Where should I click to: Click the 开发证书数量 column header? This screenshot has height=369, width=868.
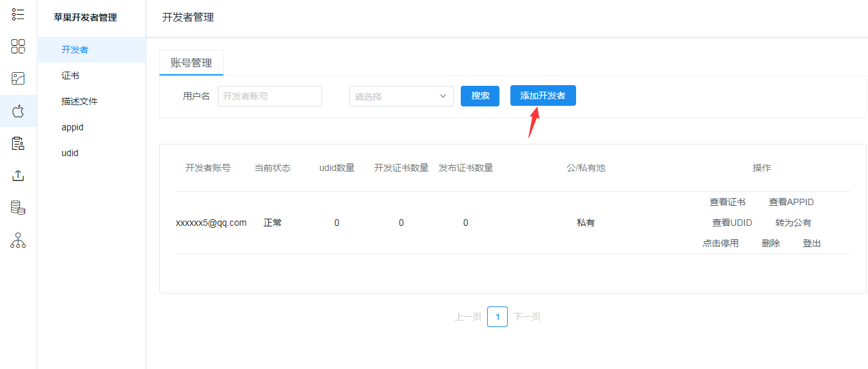[x=401, y=168]
